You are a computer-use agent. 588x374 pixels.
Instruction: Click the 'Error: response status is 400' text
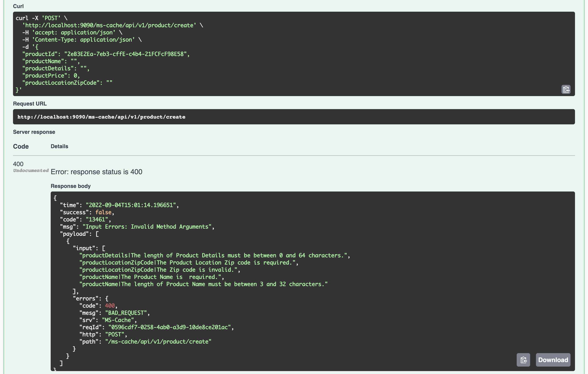pos(96,172)
